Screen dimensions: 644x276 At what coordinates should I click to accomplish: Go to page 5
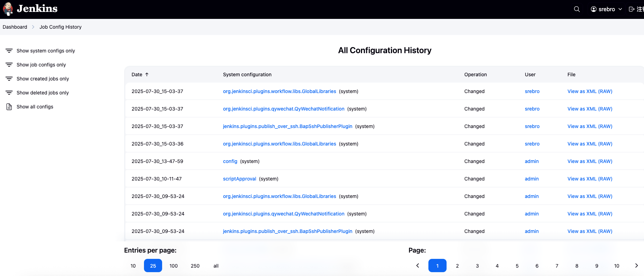(517, 266)
